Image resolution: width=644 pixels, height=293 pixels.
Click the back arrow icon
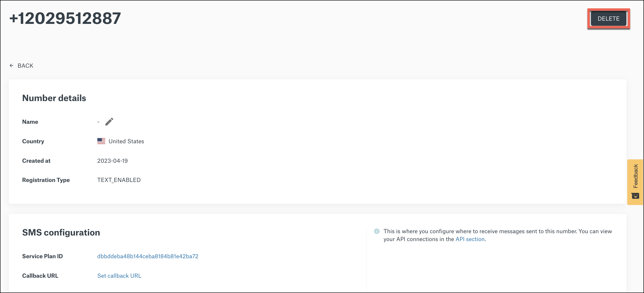(12, 65)
